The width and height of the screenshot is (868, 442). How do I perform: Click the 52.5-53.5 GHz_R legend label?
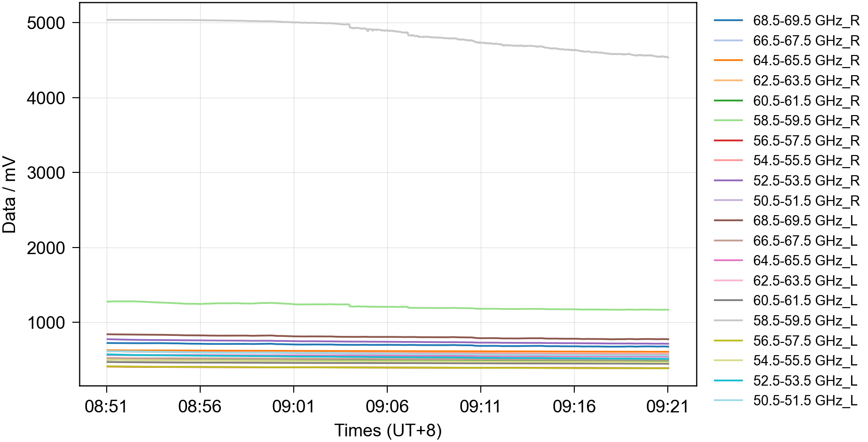pos(806,181)
